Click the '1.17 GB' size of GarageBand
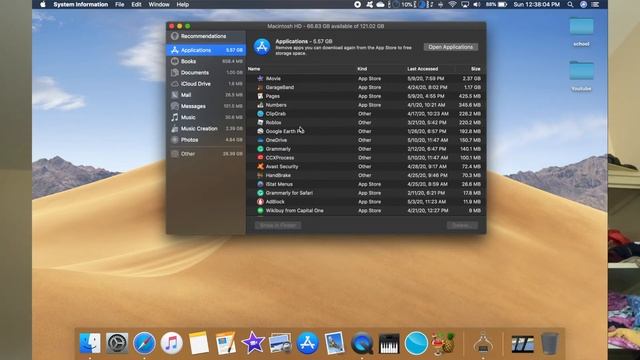The height and width of the screenshot is (360, 640). coord(472,87)
